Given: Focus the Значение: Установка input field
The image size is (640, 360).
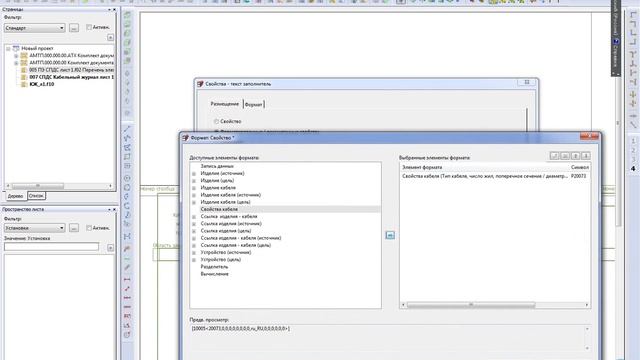Looking at the screenshot, I should pyautogui.click(x=51, y=247).
